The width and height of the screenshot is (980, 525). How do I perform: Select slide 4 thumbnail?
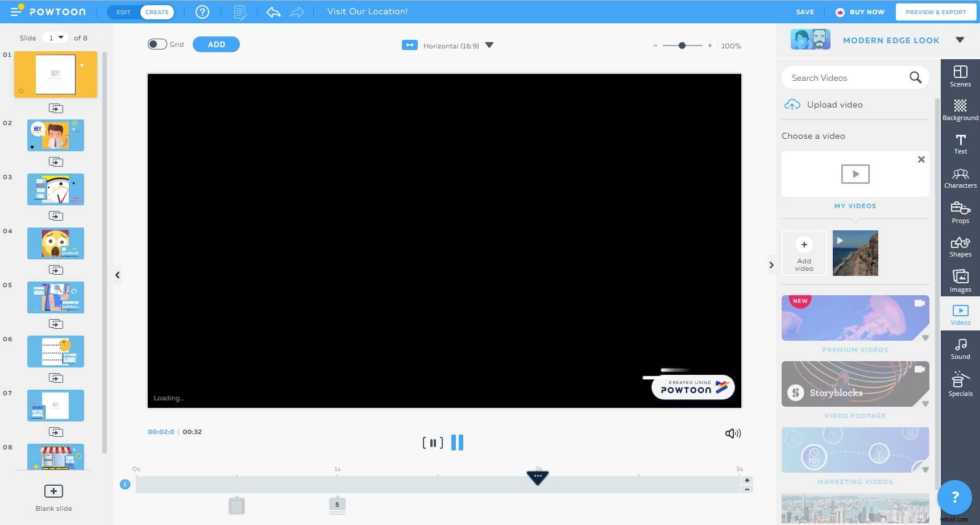pyautogui.click(x=55, y=243)
